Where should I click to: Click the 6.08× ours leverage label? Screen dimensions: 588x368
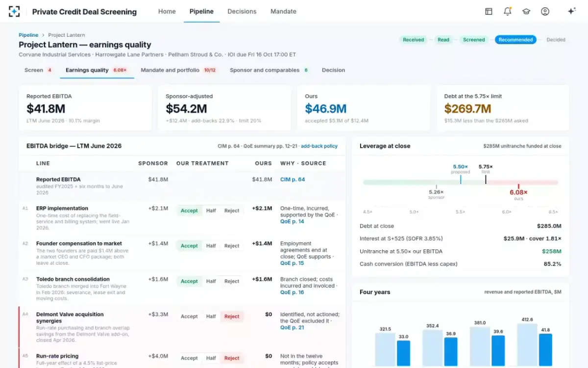point(518,192)
